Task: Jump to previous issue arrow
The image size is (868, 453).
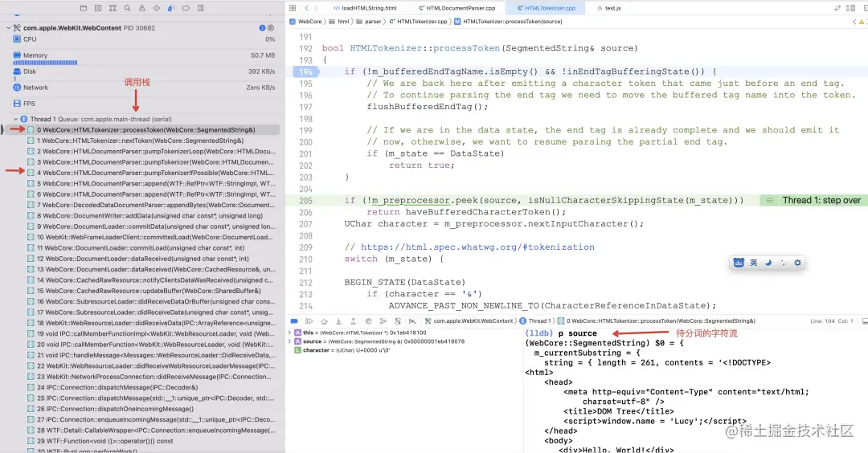Action: point(854,22)
